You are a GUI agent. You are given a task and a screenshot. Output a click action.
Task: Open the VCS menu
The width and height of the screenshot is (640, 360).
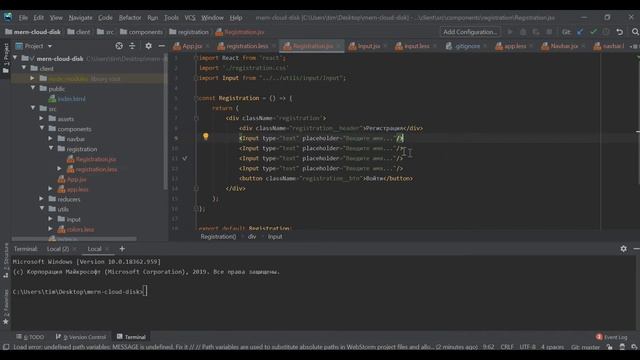(190, 18)
